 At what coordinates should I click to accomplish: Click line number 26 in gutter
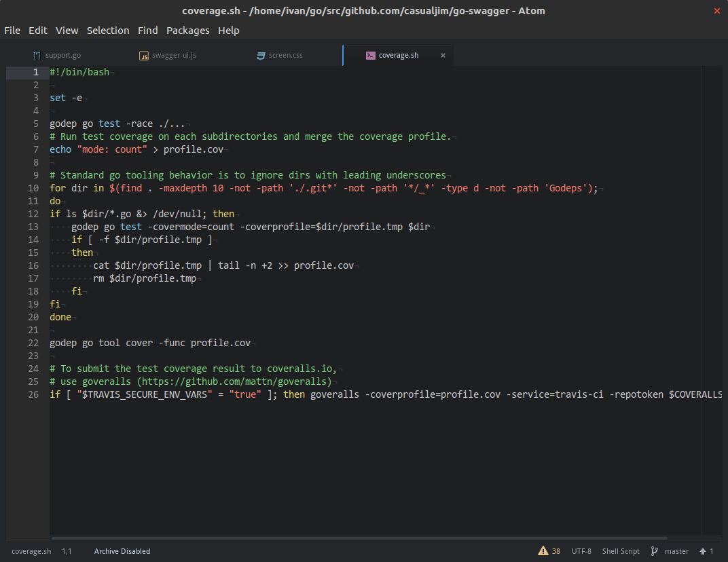click(33, 394)
